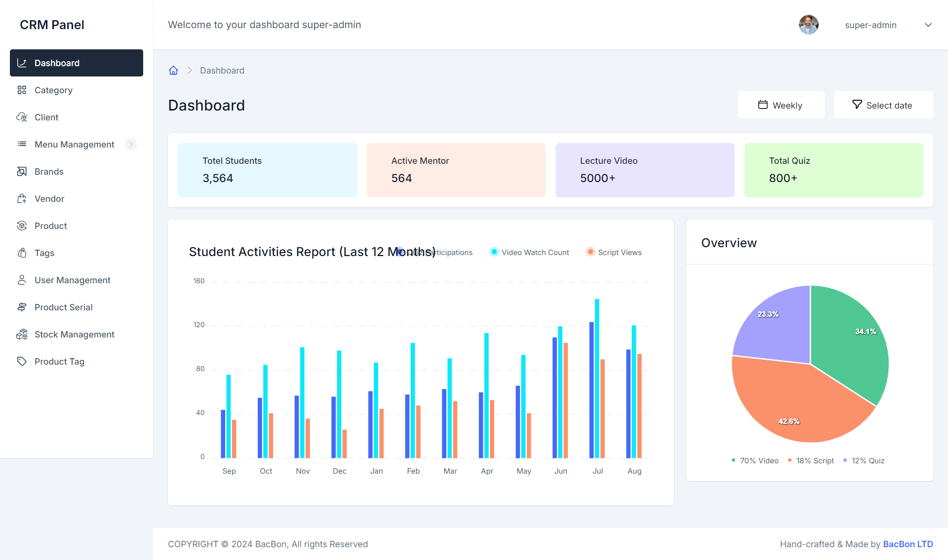Click the Totel Students card

[267, 170]
